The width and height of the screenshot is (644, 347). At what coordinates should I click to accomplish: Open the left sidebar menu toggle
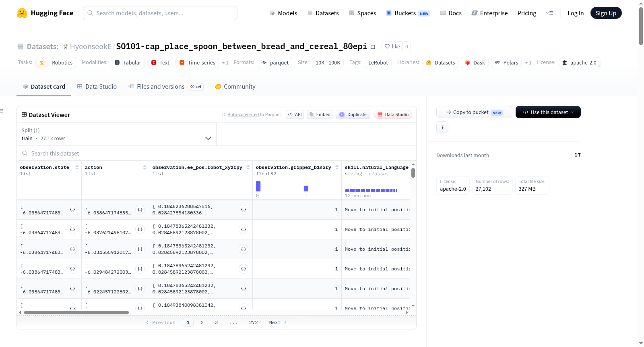tap(2, 111)
